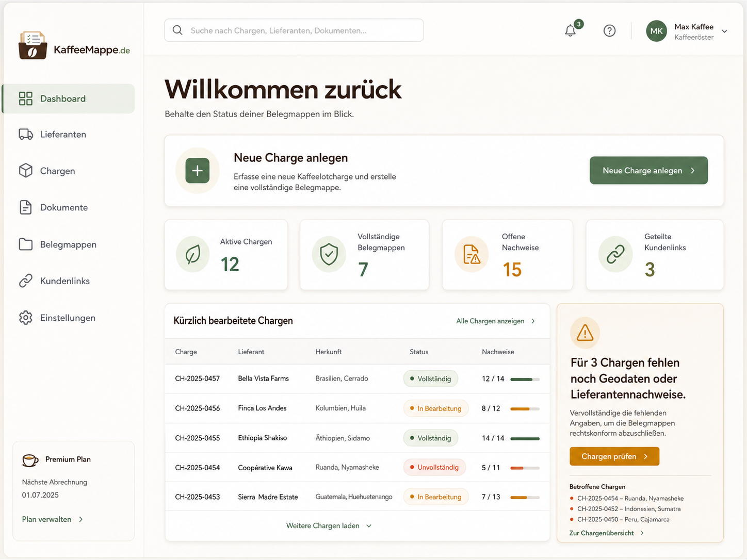Click the MK user avatar

tap(657, 31)
